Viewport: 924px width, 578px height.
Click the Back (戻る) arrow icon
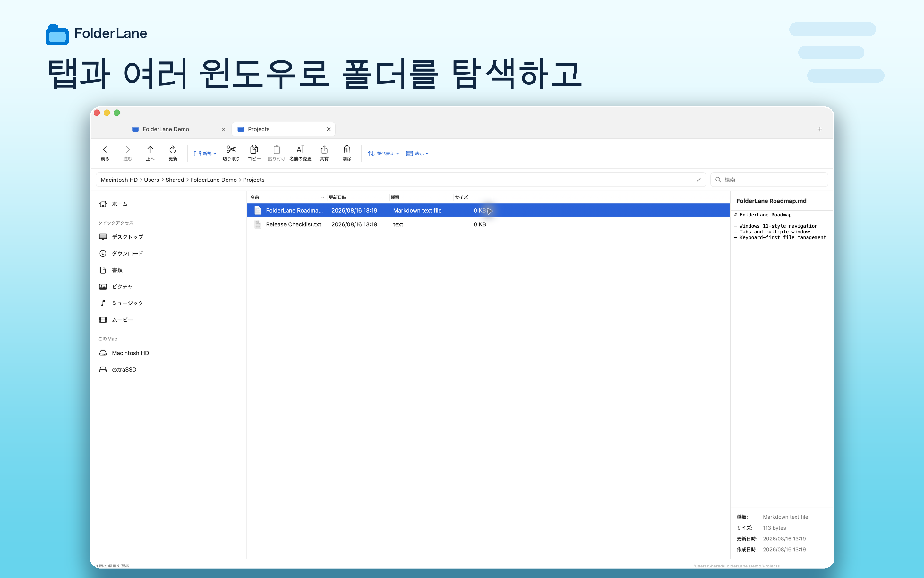click(x=105, y=149)
